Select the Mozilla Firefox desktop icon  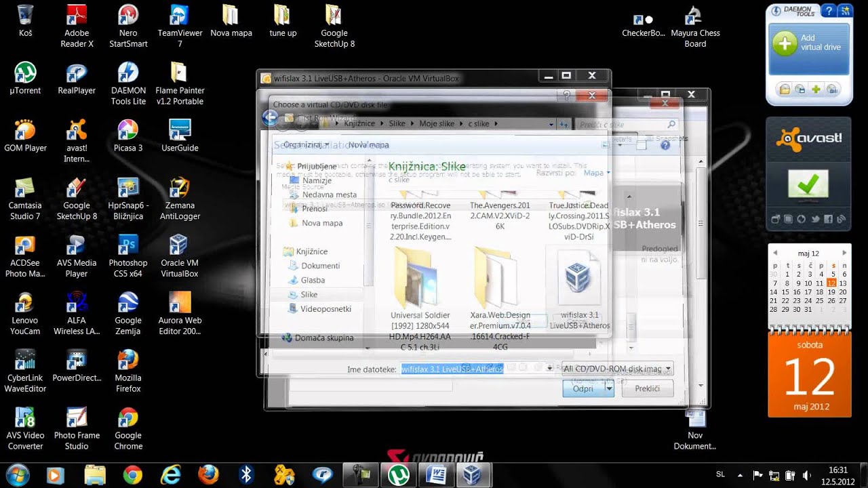click(x=128, y=371)
